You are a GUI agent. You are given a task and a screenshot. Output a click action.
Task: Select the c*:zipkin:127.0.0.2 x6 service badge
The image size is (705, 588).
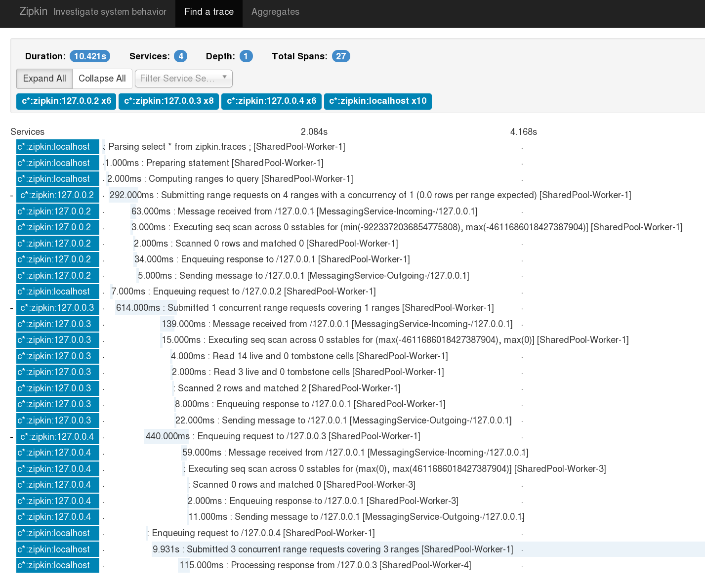click(66, 101)
